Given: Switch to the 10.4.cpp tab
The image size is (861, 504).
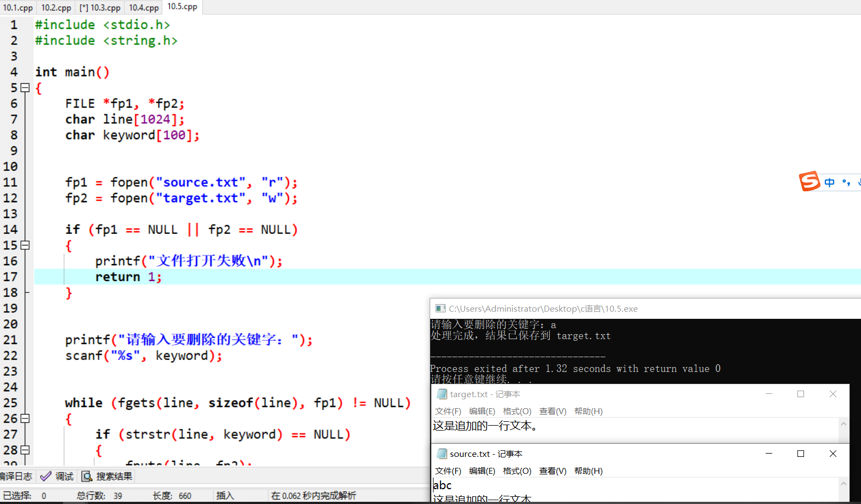Looking at the screenshot, I should (x=144, y=8).
